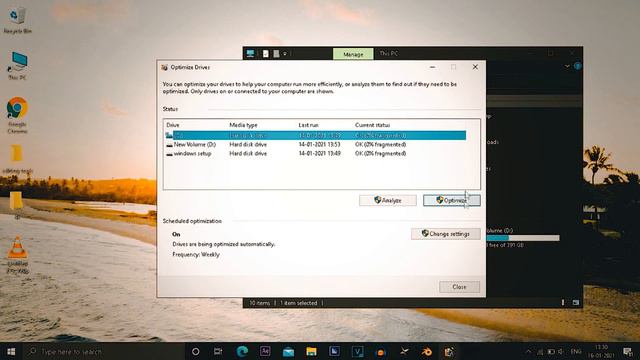Click the Cortana circle on taskbar
640x360 pixels.
tap(196, 351)
